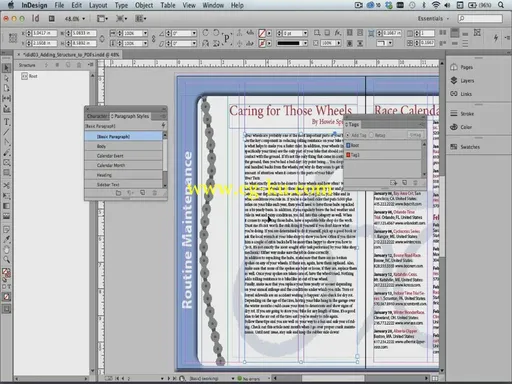This screenshot has width=512, height=384.
Task: Select the Selection tool in the toolbox
Action: tap(6, 68)
